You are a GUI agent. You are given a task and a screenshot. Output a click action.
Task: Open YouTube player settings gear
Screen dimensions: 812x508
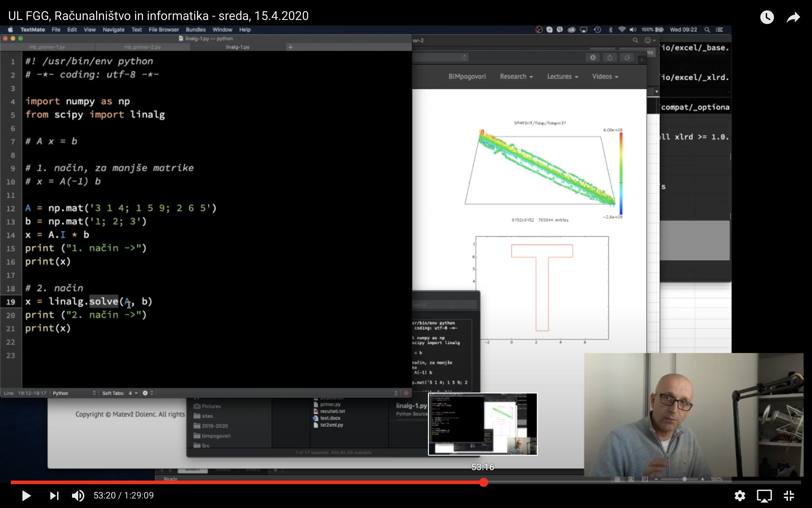click(739, 496)
